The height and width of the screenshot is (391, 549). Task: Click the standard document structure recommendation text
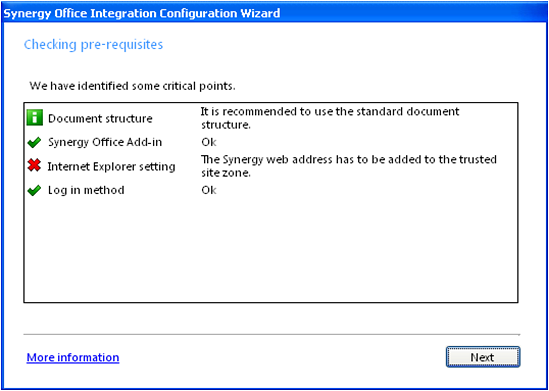pyautogui.click(x=330, y=118)
